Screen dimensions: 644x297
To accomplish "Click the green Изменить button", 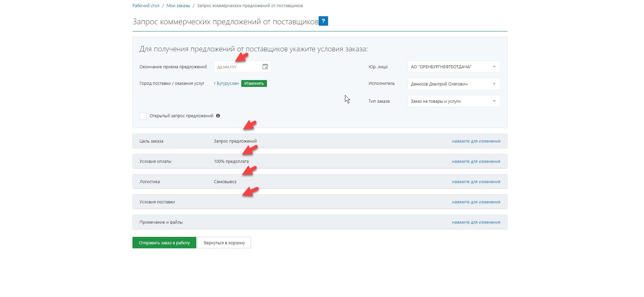I will [254, 83].
